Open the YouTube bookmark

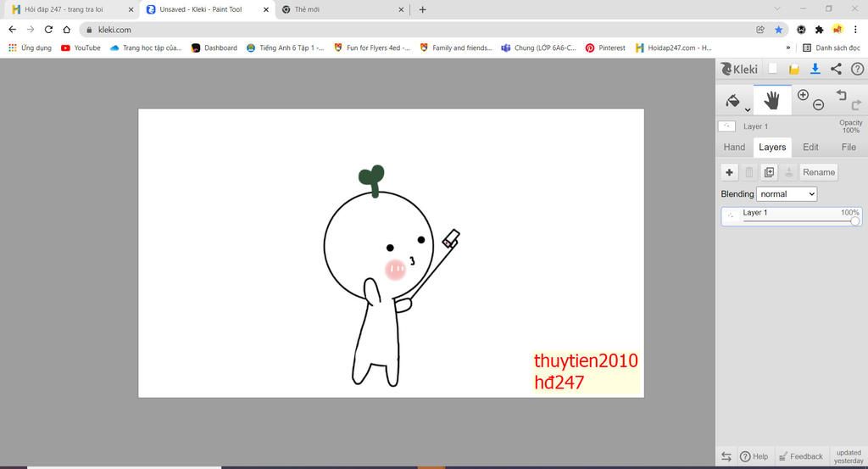[81, 47]
